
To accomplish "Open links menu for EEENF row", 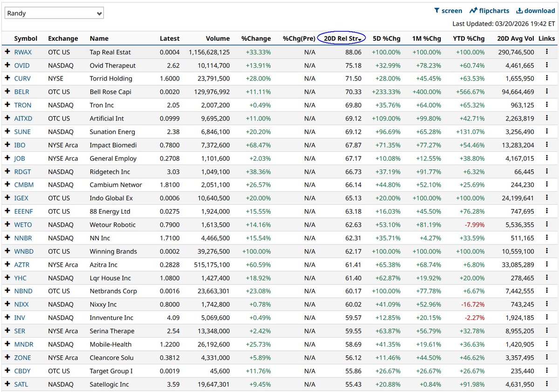I will click(546, 211).
